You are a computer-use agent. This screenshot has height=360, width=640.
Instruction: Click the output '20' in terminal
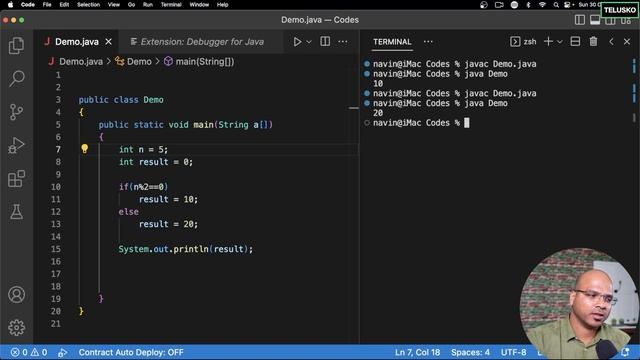[378, 113]
